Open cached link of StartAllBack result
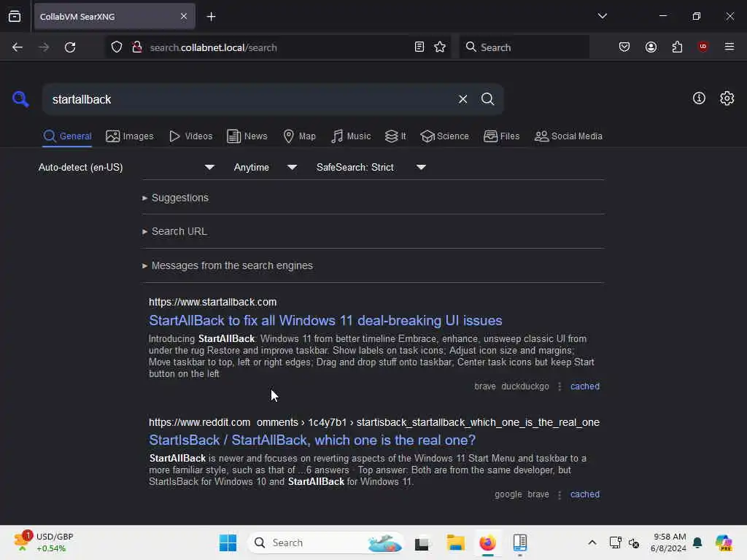This screenshot has width=747, height=560. pos(585,386)
